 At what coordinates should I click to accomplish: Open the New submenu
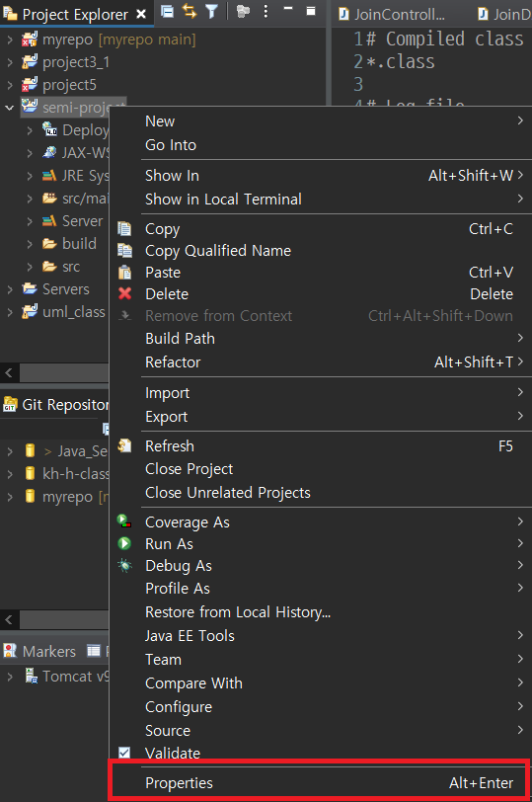point(321,121)
